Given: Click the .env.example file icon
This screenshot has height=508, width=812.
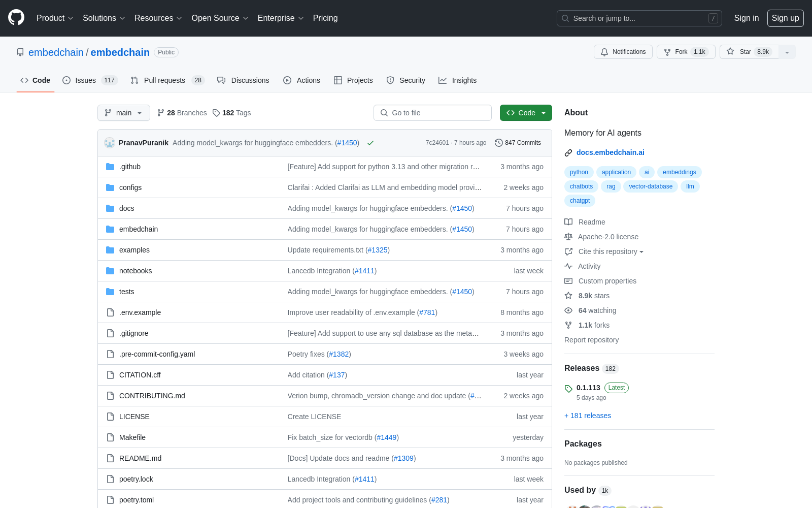Looking at the screenshot, I should pyautogui.click(x=110, y=312).
